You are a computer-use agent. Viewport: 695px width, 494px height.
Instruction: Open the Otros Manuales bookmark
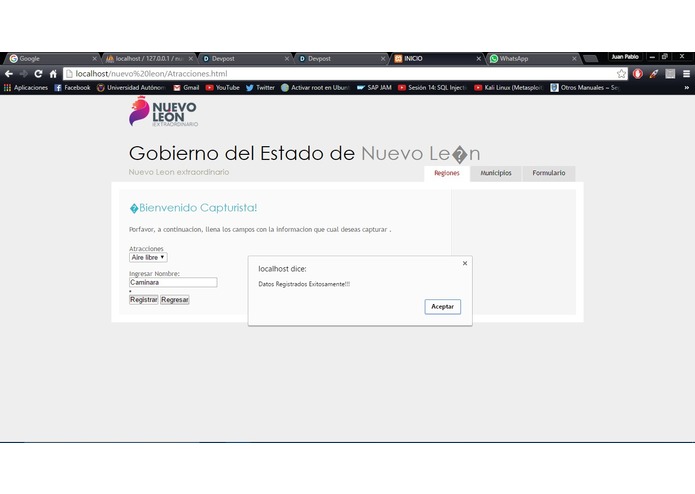click(585, 88)
